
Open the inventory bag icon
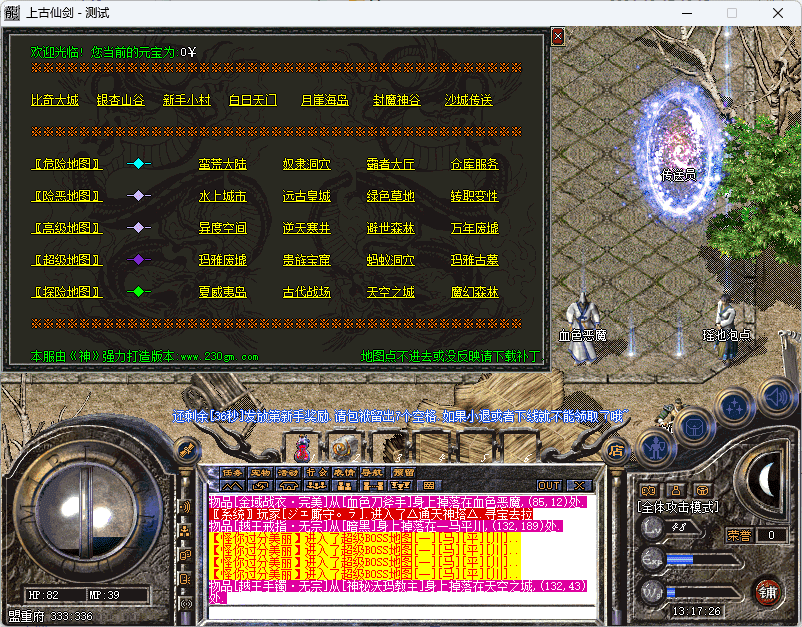(694, 428)
